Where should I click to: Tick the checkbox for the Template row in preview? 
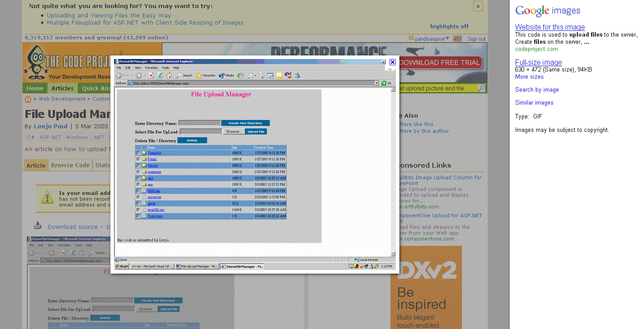138,153
